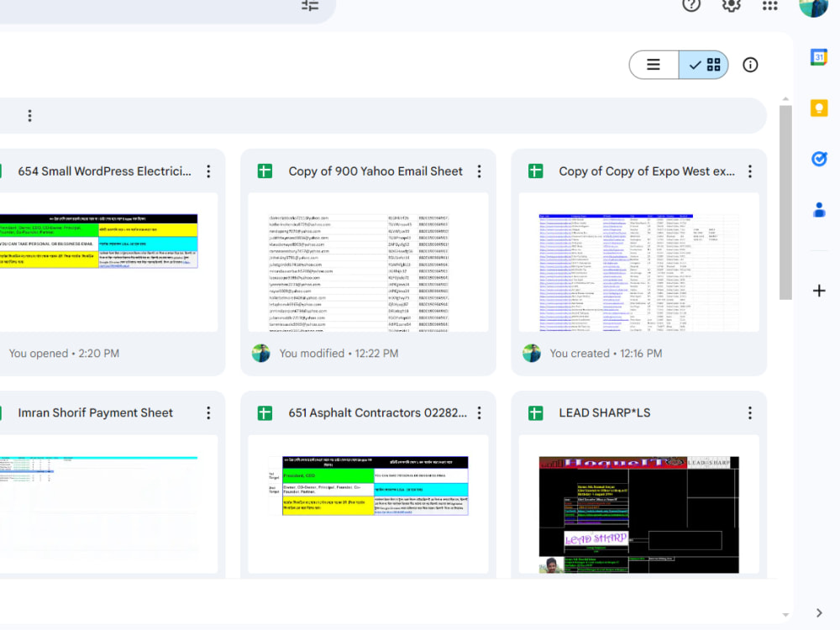Select Imran Shorif Payment Sheet thumbnail
Screen dimensions: 840x630
coord(108,504)
